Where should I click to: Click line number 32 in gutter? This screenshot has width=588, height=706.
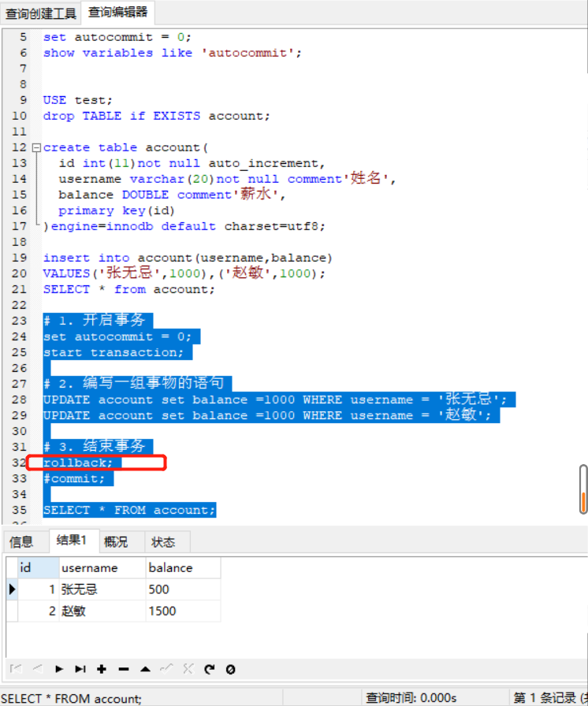point(19,463)
